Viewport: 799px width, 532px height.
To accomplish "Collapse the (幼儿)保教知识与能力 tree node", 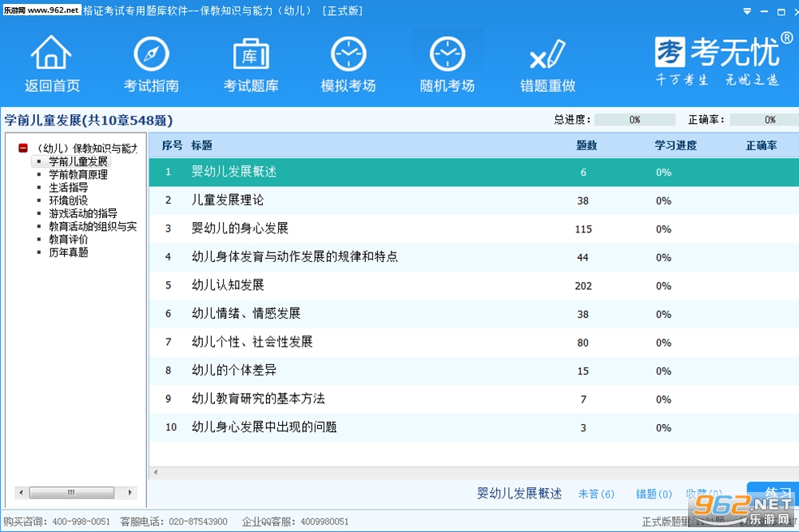I will [x=23, y=148].
